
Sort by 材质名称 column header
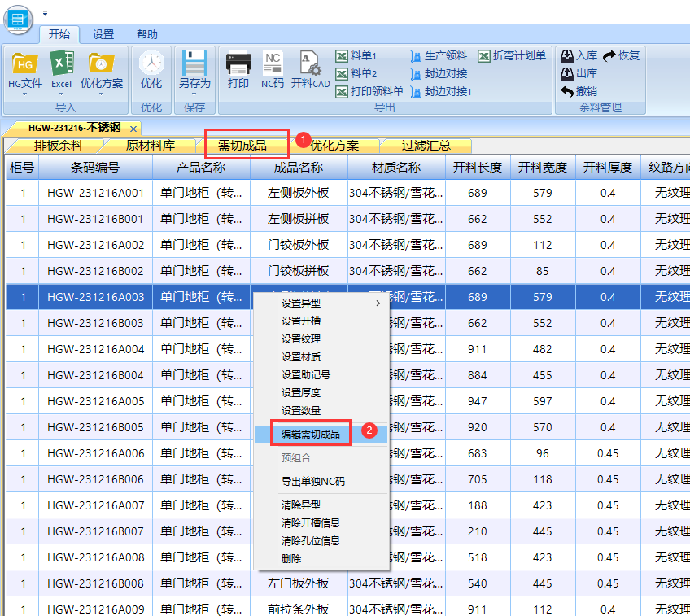point(396,167)
